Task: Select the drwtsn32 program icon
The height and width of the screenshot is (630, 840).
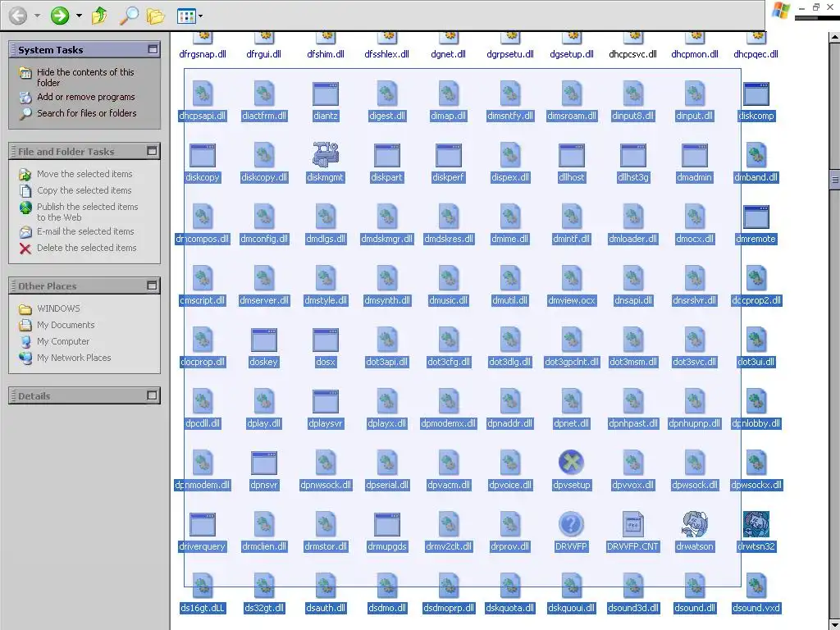Action: 756,524
